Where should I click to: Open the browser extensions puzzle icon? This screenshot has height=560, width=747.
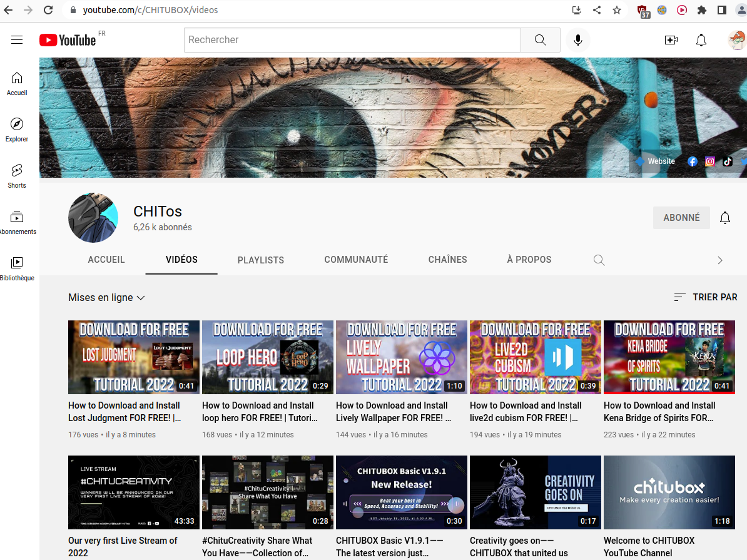coord(702,10)
